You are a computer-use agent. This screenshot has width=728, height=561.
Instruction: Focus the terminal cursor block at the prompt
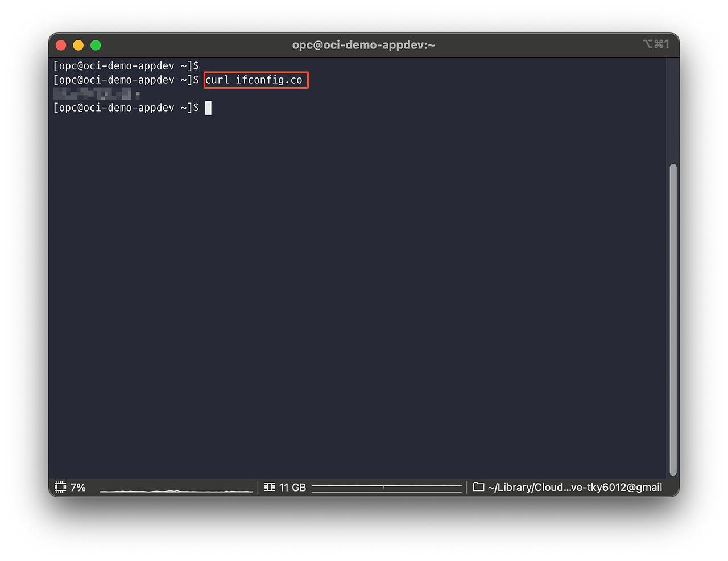pos(208,108)
